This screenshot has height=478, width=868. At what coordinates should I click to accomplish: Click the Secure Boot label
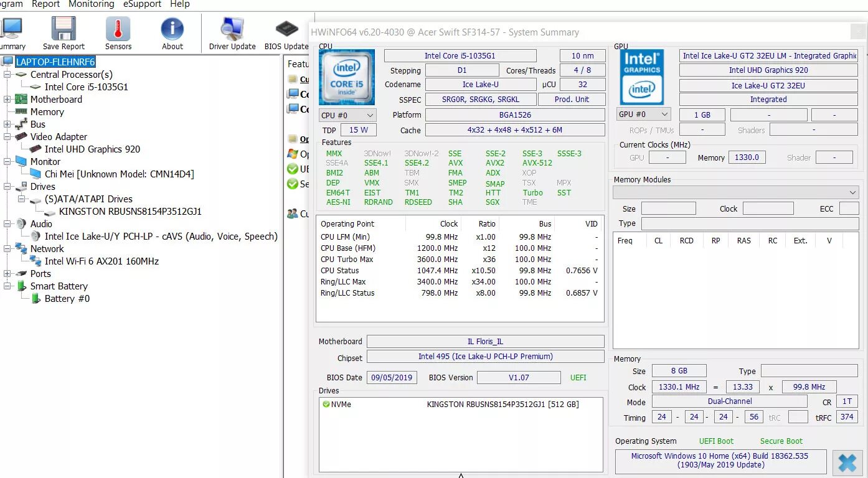(x=781, y=441)
